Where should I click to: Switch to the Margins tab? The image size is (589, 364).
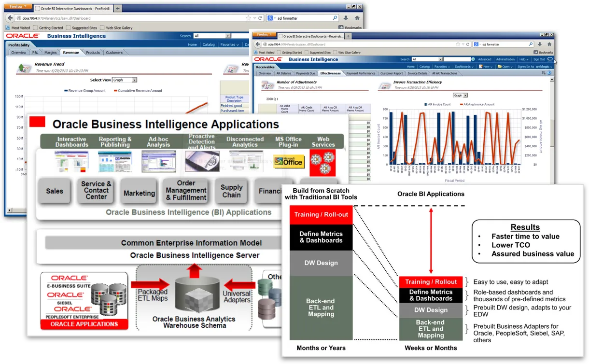click(x=50, y=53)
